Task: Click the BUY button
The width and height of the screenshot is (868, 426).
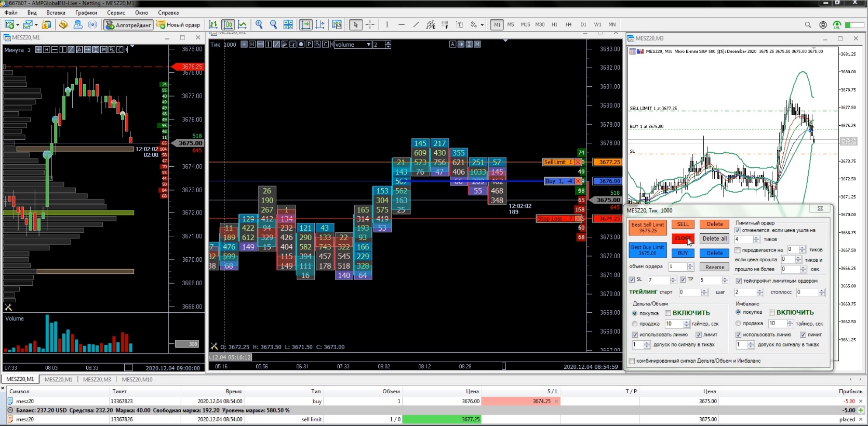Action: [683, 253]
